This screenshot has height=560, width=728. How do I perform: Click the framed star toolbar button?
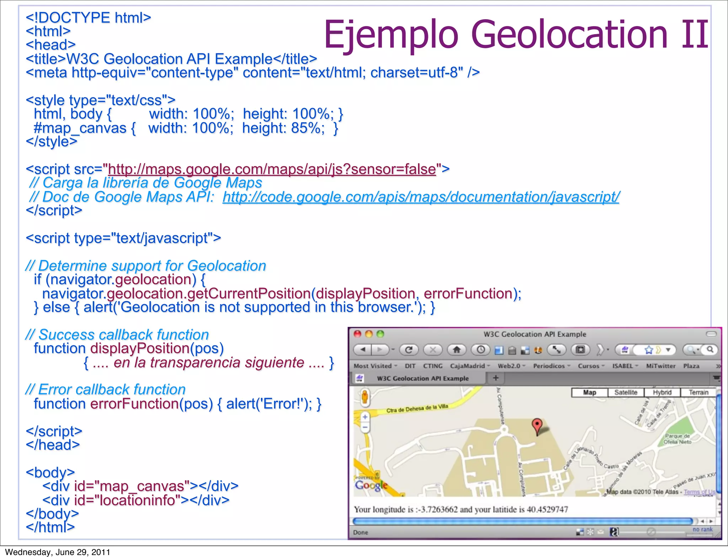tap(580, 350)
